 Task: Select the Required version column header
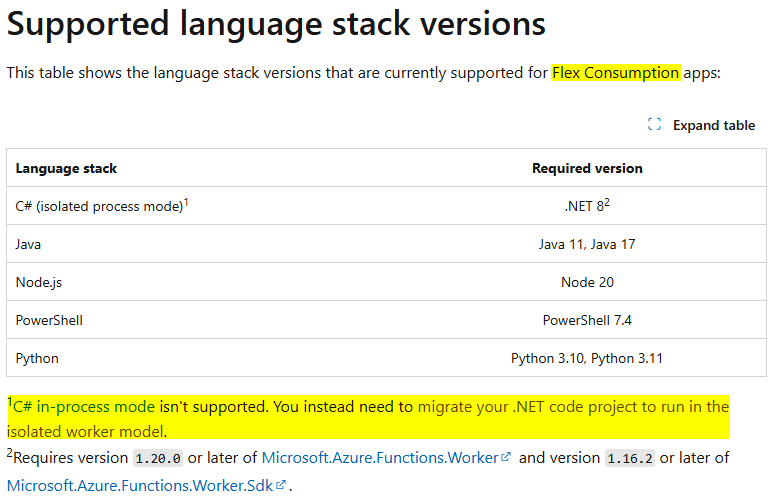[x=587, y=169]
